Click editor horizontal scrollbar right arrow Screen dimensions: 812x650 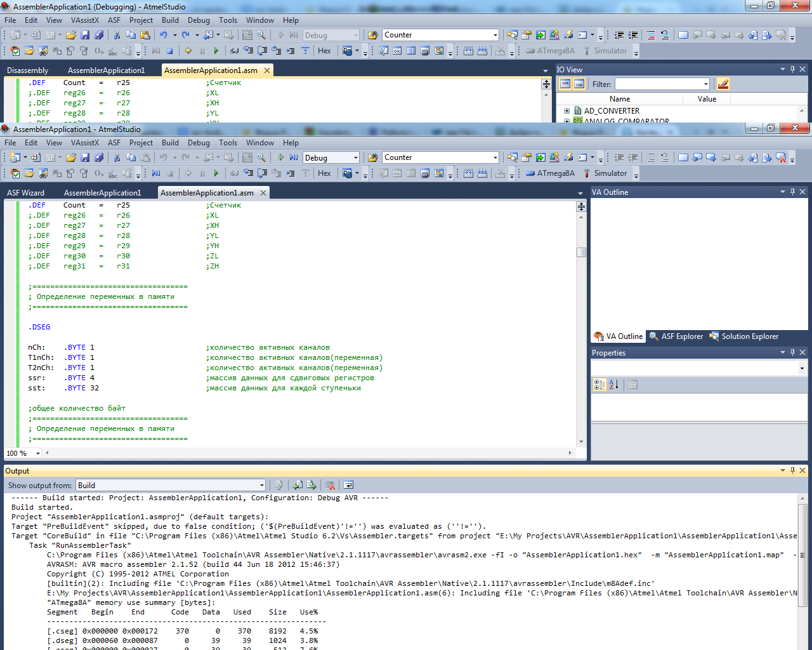point(570,453)
